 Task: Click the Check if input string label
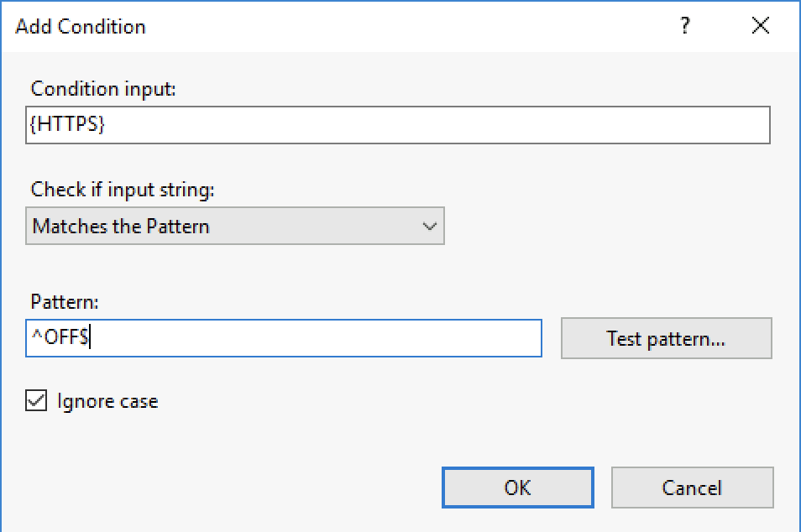coord(123,190)
